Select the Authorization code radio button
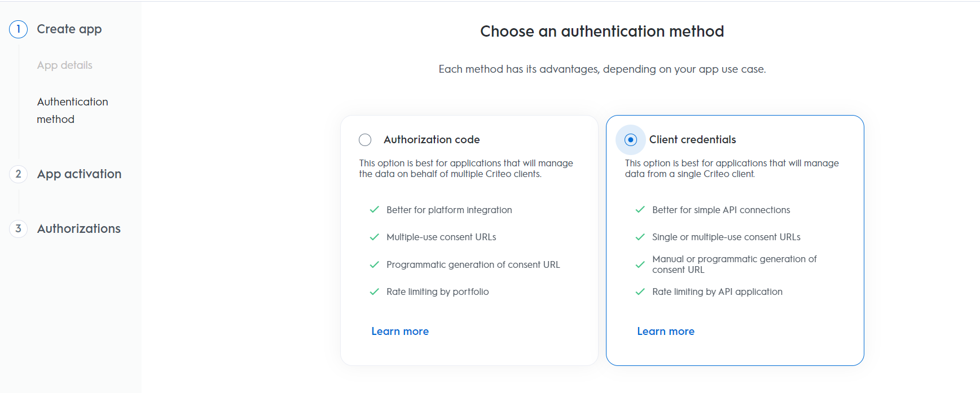Screen dimensions: 980x393 (365, 140)
